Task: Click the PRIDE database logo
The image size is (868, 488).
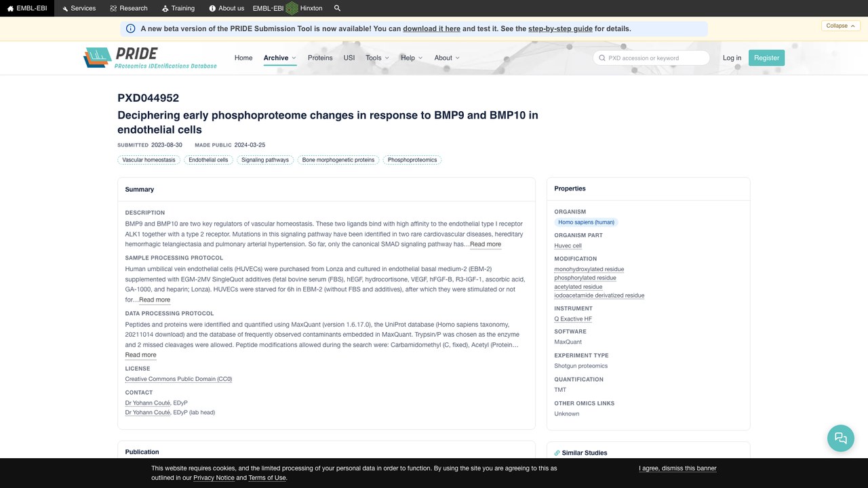Action: pos(150,58)
